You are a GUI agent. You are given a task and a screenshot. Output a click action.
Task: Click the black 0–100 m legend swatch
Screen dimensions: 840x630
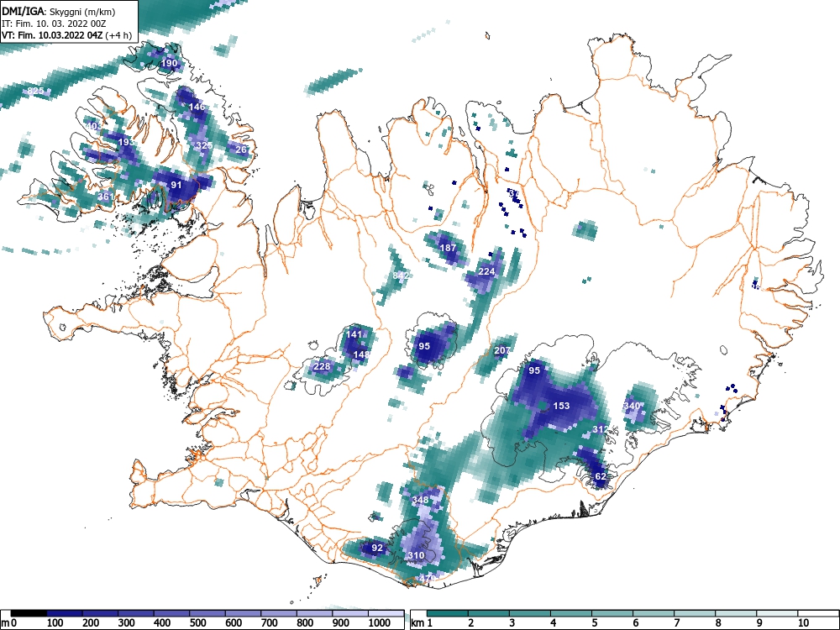tap(29, 613)
